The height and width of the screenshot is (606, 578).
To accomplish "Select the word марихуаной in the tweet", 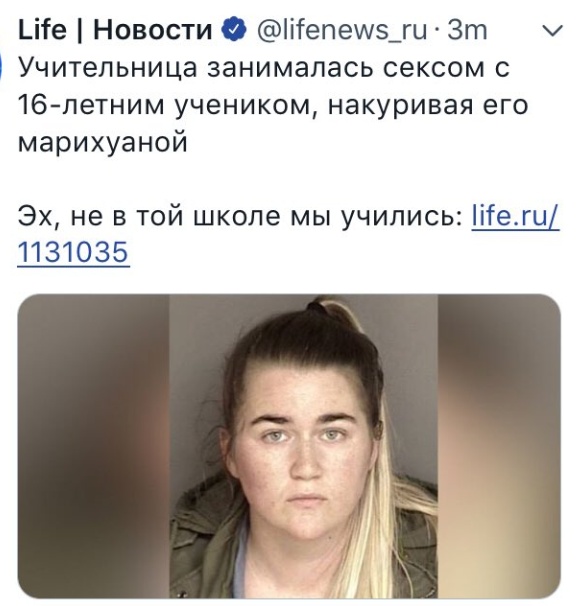I will click(x=103, y=144).
